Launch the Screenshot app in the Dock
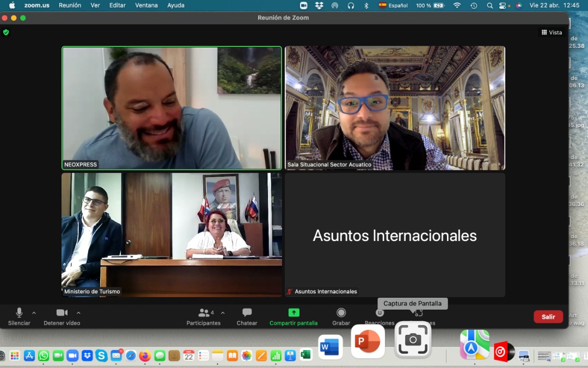This screenshot has width=588, height=368. pyautogui.click(x=413, y=340)
